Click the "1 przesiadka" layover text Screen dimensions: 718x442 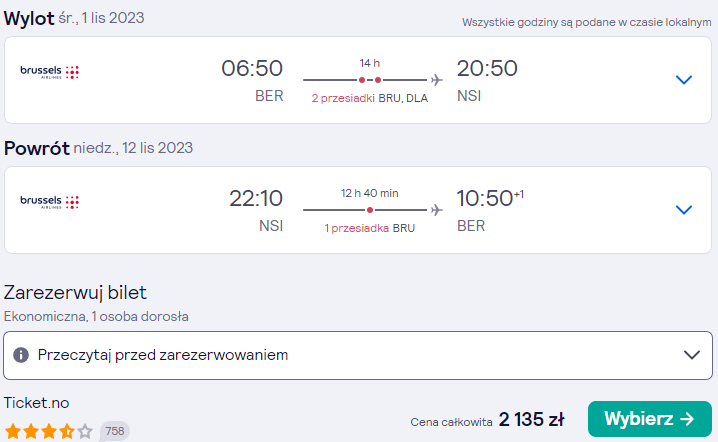pyautogui.click(x=357, y=228)
